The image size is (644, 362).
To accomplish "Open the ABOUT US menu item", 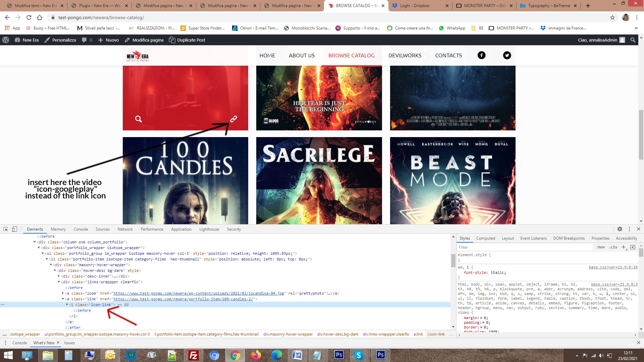I will click(302, 55).
